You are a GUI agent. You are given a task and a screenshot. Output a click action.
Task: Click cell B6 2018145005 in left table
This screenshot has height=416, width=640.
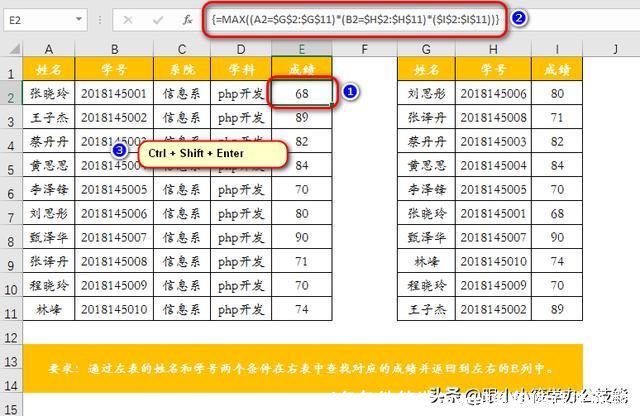[114, 189]
